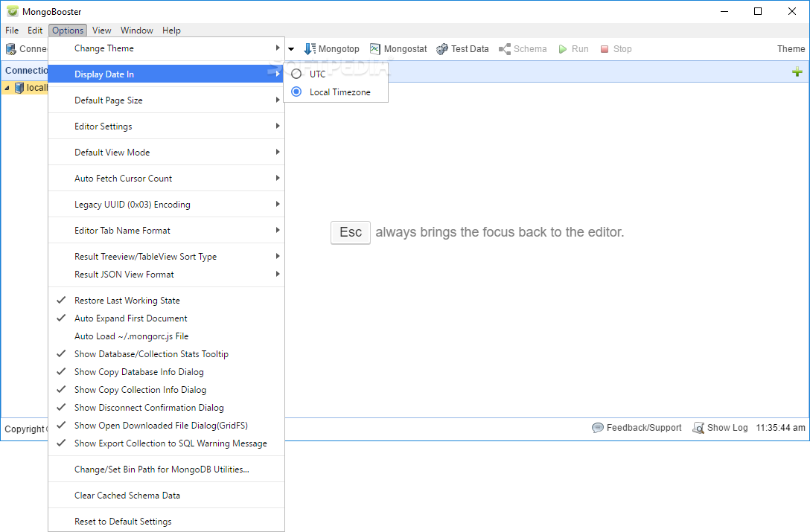Open the Help menu

[171, 31]
